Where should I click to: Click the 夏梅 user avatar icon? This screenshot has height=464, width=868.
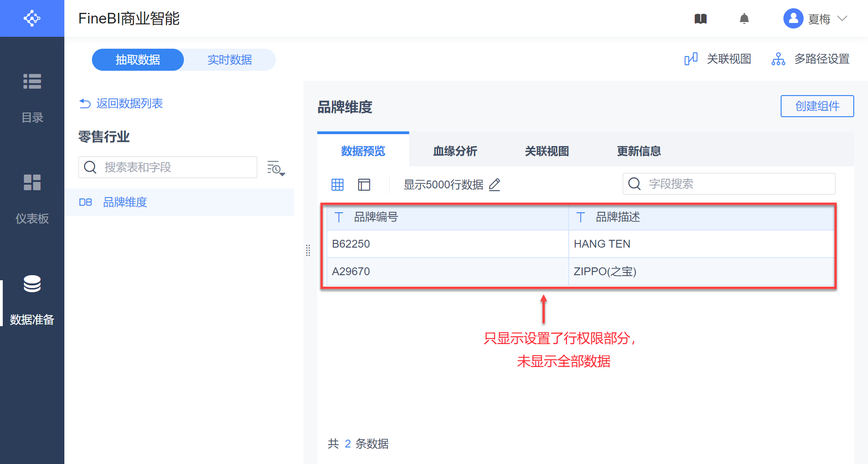point(793,18)
